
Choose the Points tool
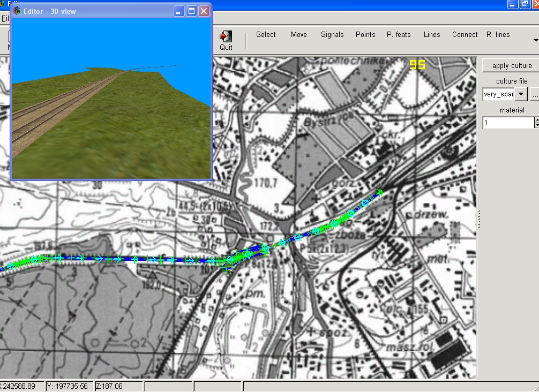[365, 35]
